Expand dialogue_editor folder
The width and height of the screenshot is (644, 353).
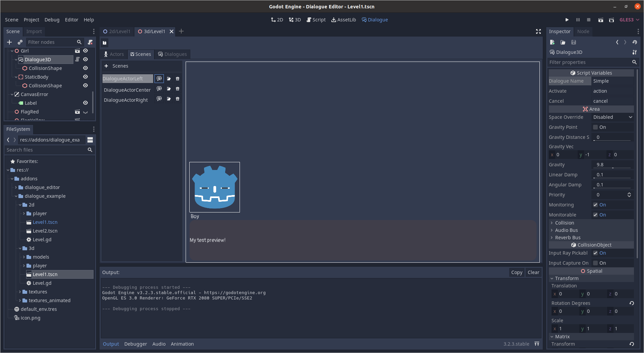(x=16, y=187)
